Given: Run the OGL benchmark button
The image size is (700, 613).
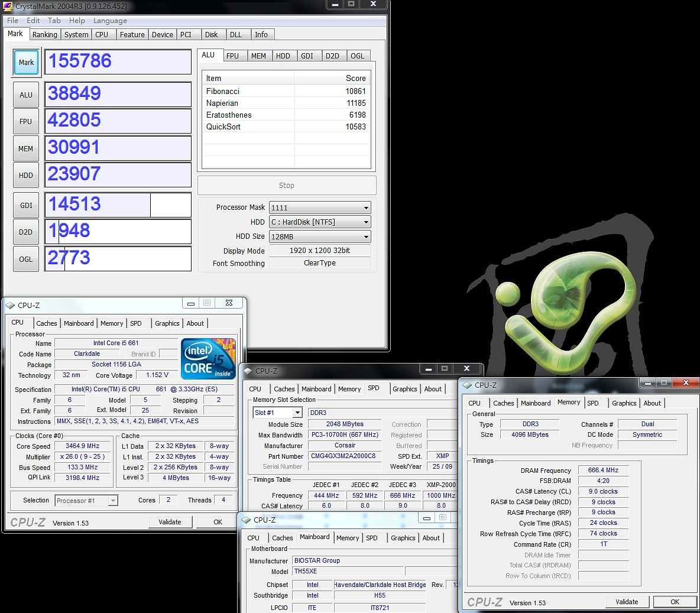Looking at the screenshot, I should (26, 259).
